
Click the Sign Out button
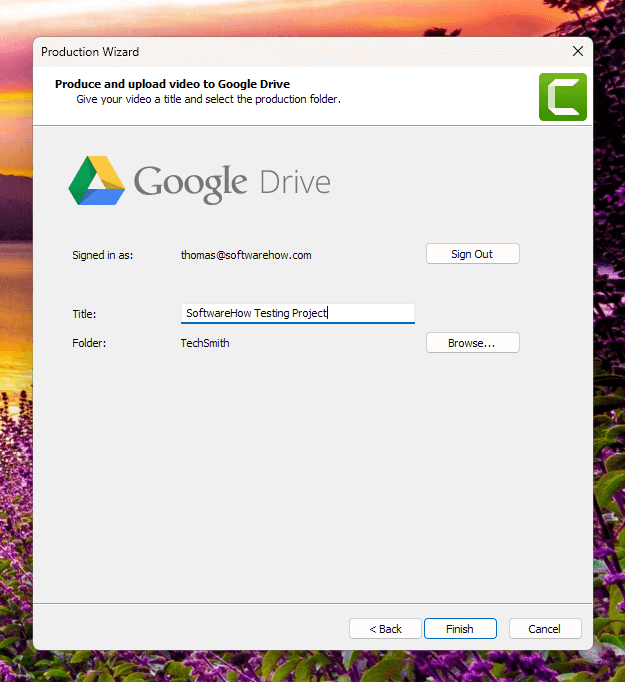coord(473,254)
